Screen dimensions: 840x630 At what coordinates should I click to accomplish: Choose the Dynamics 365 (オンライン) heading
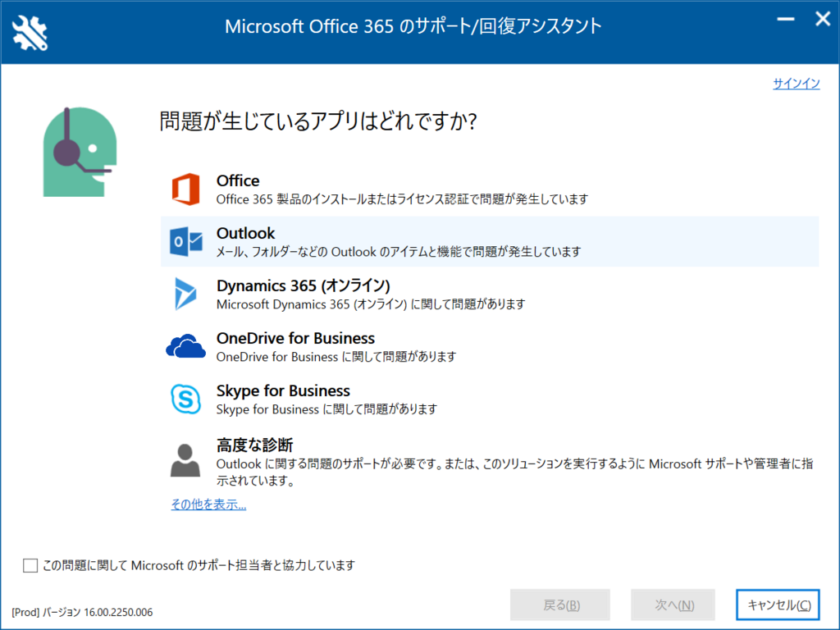point(304,285)
